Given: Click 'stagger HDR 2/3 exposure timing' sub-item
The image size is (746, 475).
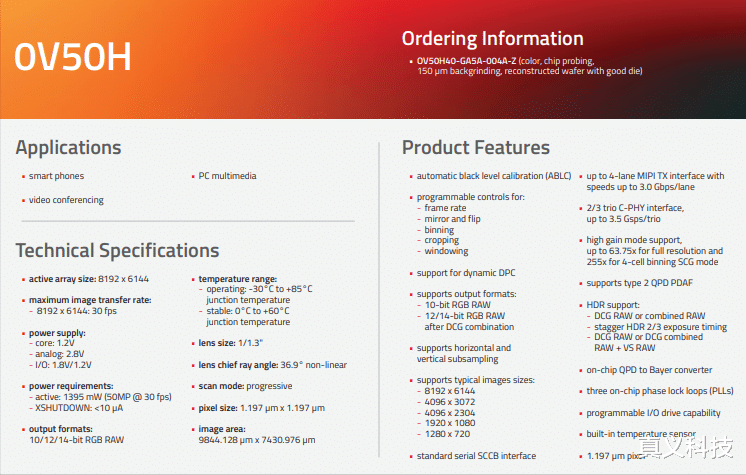Looking at the screenshot, I should 660,327.
